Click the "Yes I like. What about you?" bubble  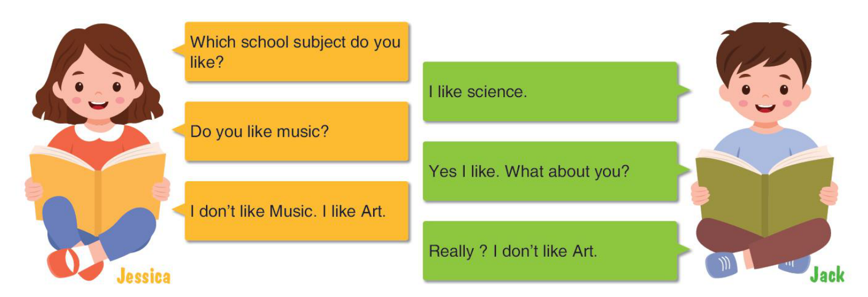550,171
